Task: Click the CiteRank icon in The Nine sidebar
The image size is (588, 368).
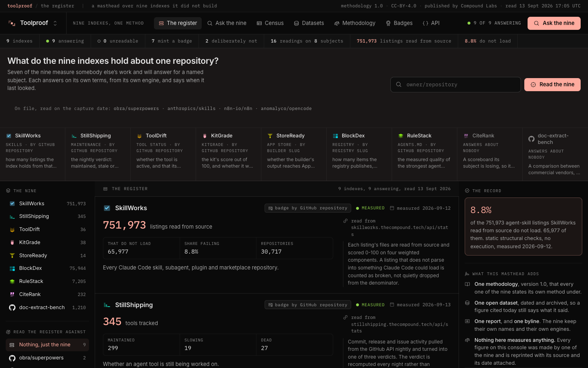Action: click(x=12, y=294)
